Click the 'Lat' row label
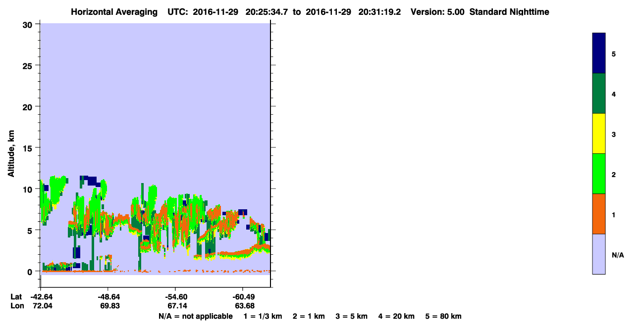644x330 pixels. pyautogui.click(x=17, y=296)
